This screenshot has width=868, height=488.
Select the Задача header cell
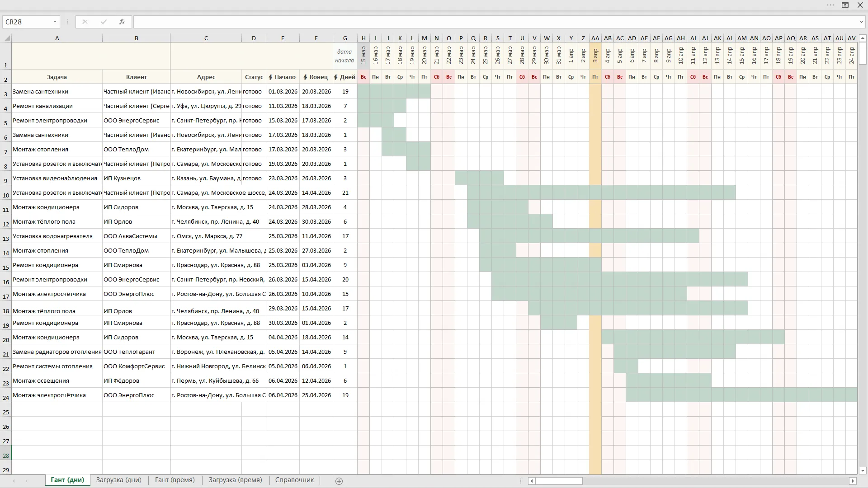[57, 77]
